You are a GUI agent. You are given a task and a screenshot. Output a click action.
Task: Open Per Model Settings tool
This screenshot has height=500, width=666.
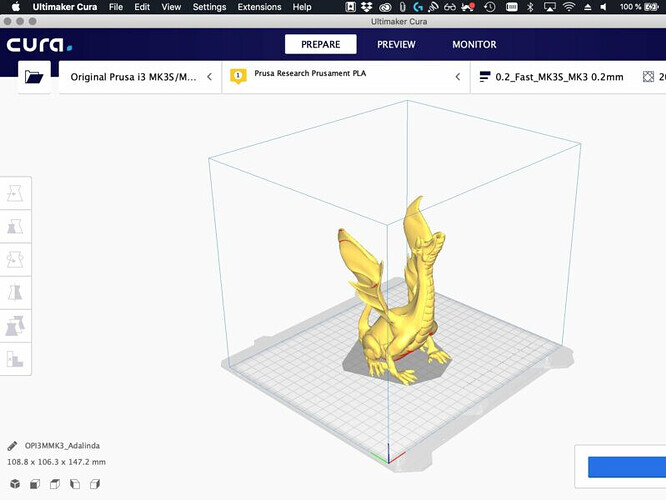coord(15,326)
